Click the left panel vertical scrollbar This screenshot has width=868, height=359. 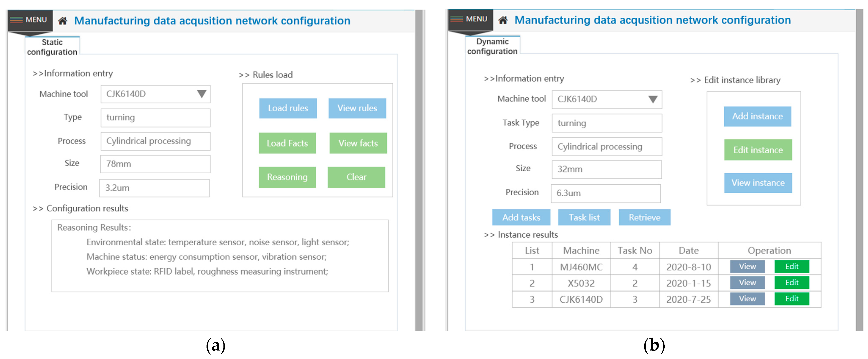click(x=419, y=169)
